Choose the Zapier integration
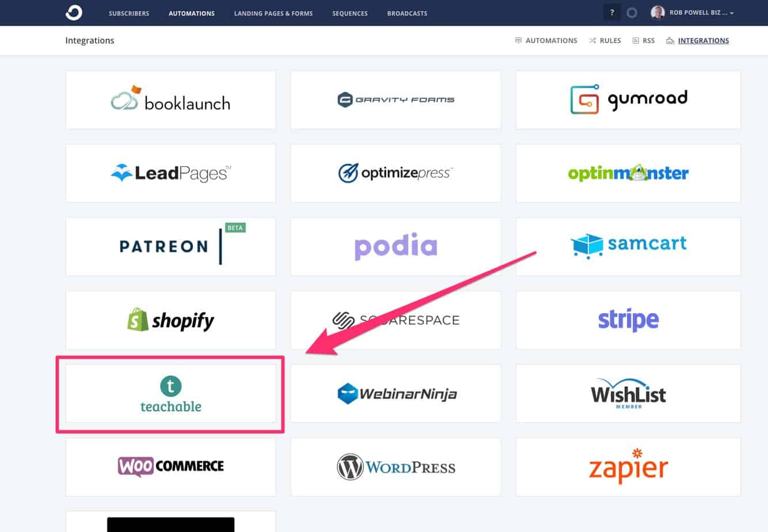 point(628,467)
